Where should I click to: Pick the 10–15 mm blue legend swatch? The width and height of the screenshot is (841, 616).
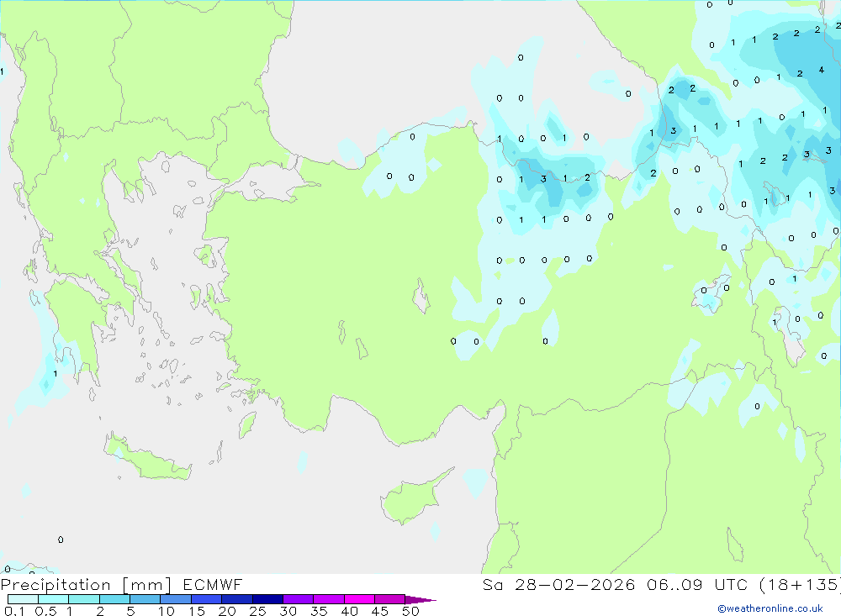pyautogui.click(x=176, y=599)
